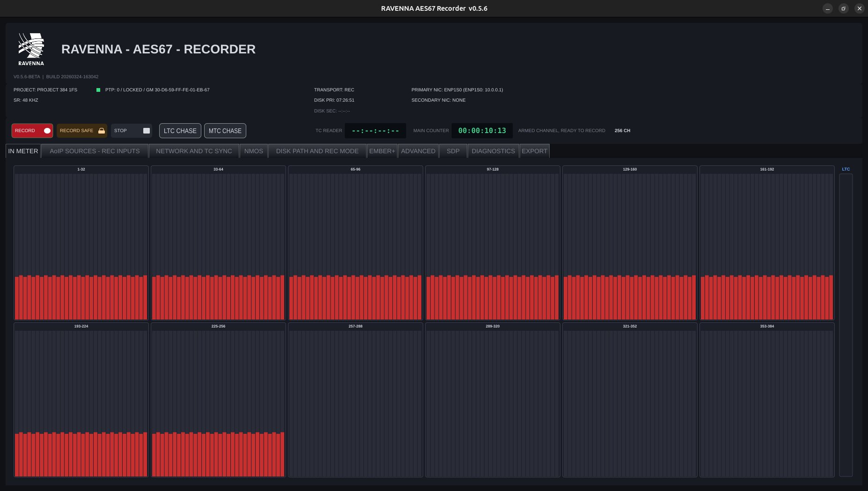Switch to the EMBER+ tab
The height and width of the screenshot is (491, 868).
(382, 151)
